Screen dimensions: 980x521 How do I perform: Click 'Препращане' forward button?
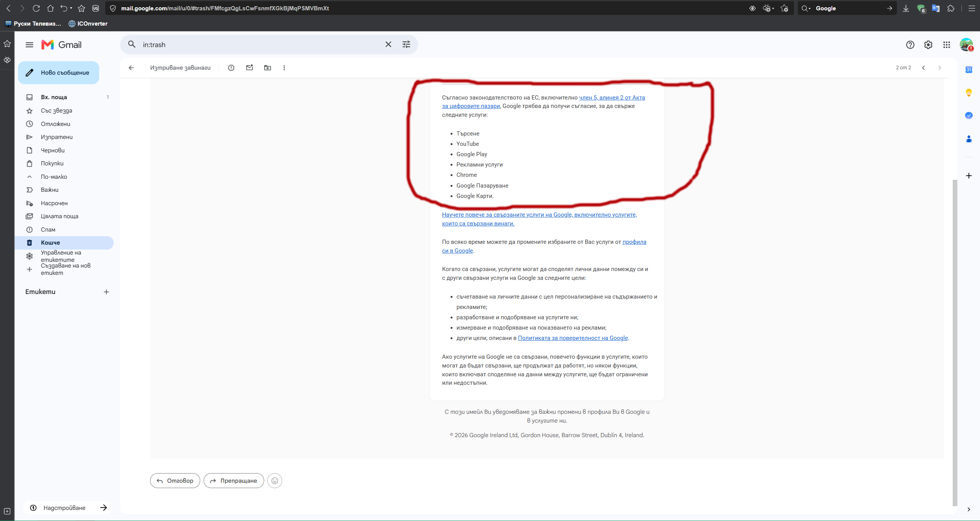click(234, 481)
